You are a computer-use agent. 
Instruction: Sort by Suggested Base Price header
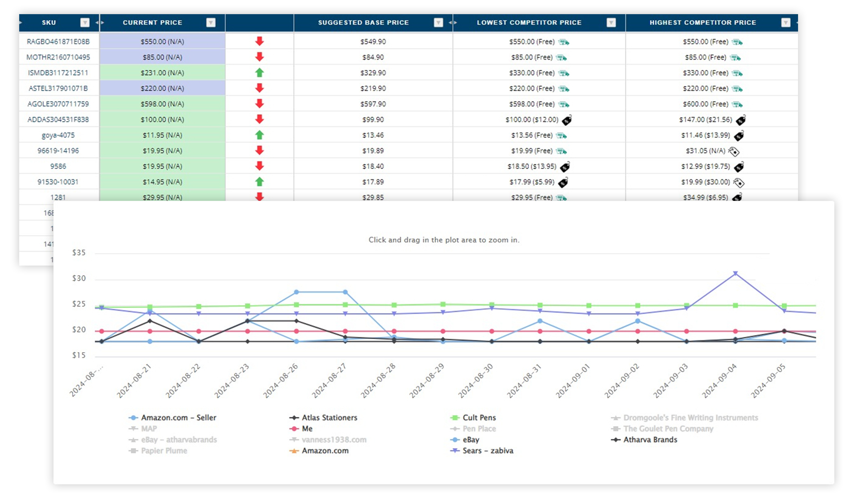point(363,22)
